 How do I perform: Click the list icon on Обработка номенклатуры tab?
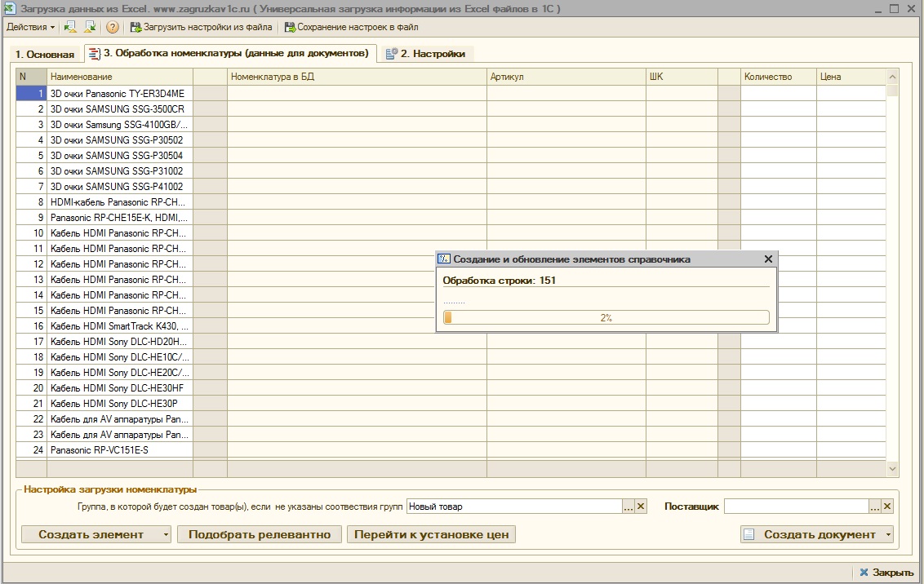click(x=95, y=54)
